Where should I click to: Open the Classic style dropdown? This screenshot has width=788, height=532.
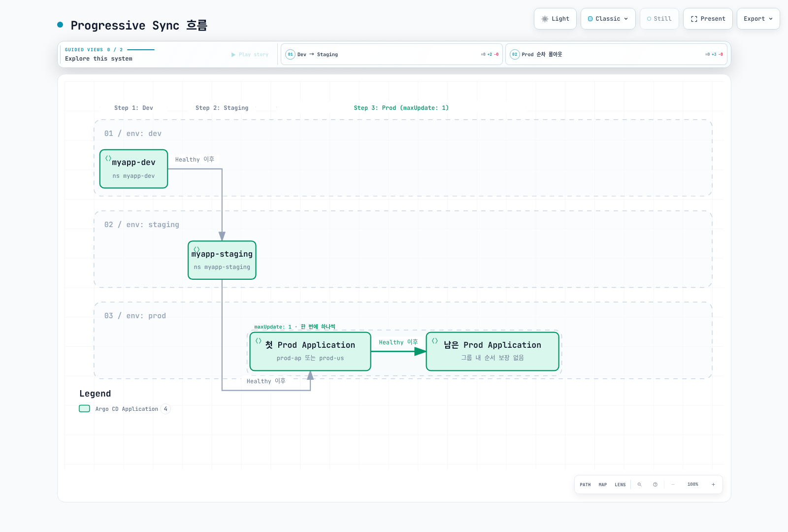tap(608, 19)
